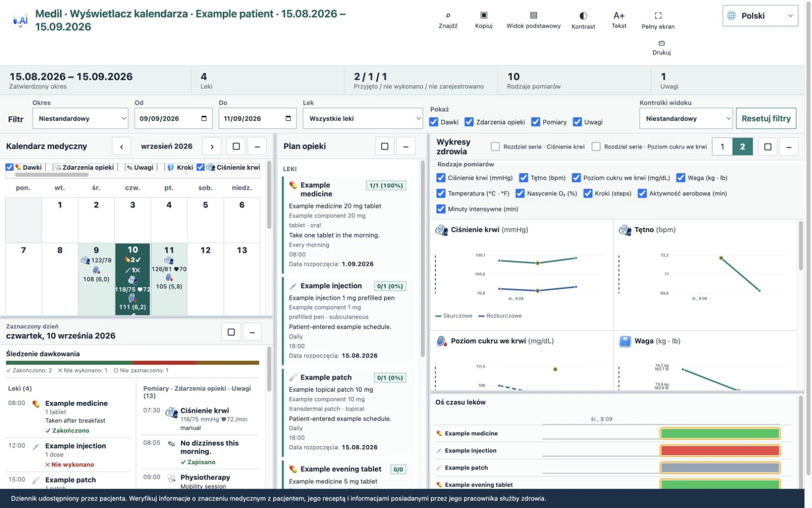Maximize the Kalendarz medyczny panel

tap(236, 146)
